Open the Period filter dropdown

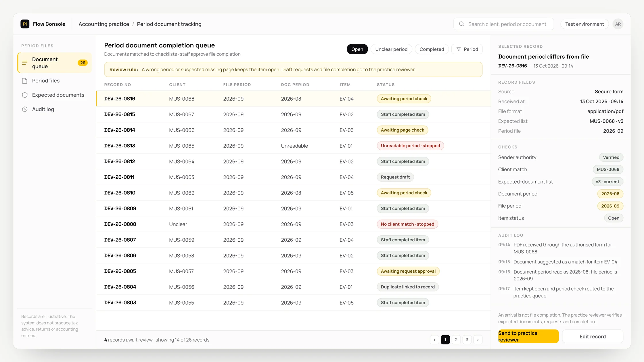[467, 49]
